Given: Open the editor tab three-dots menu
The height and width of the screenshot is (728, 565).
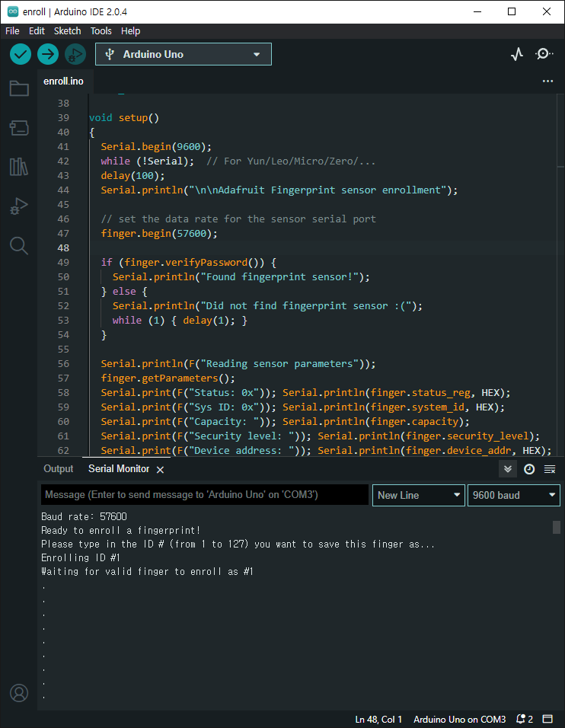Looking at the screenshot, I should 547,81.
